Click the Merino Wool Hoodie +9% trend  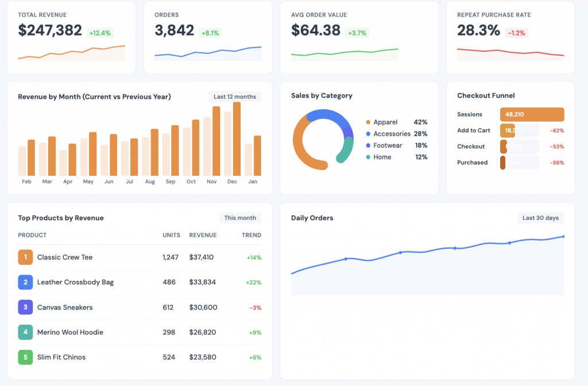click(255, 333)
